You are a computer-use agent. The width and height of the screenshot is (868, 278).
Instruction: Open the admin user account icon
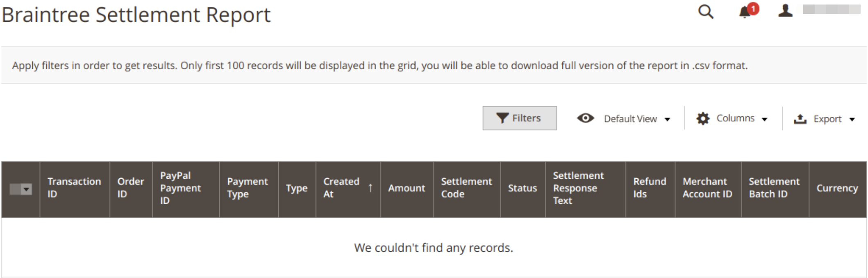[x=785, y=11]
